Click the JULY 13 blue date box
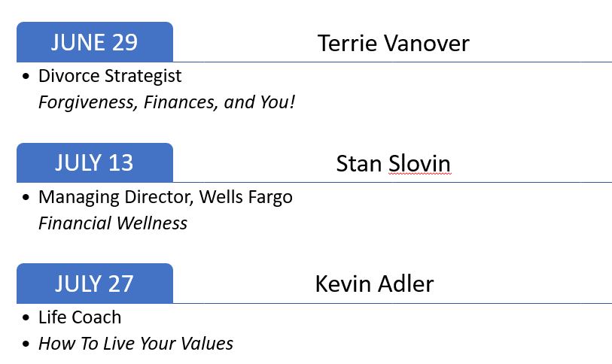 (94, 162)
